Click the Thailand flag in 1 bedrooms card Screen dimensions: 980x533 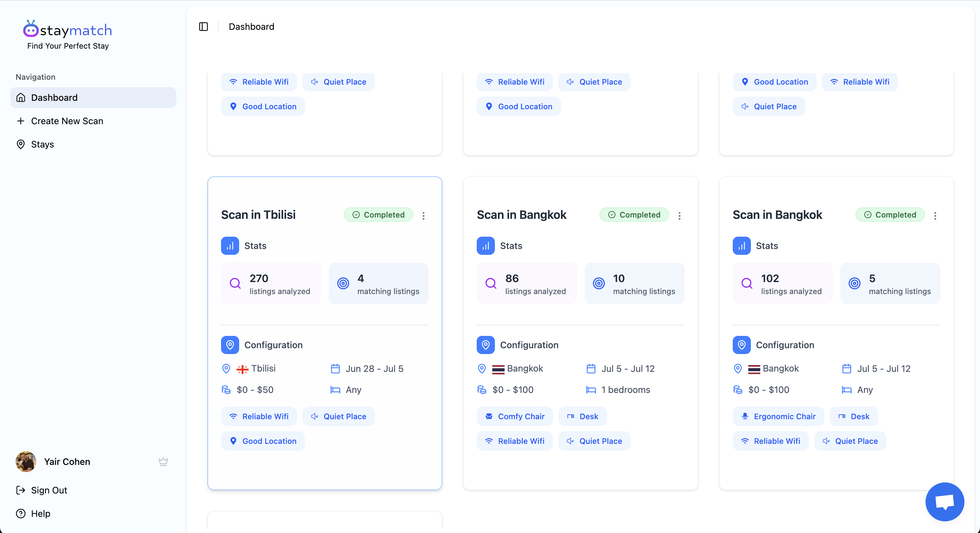tap(498, 369)
